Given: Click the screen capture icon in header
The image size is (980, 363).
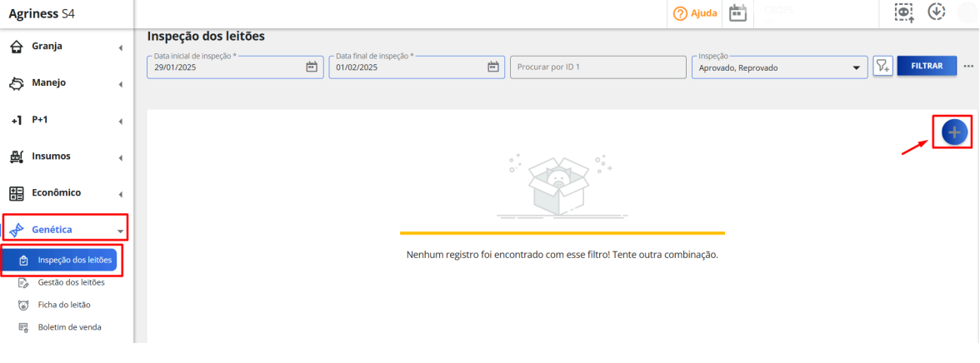Looking at the screenshot, I should pos(903,13).
